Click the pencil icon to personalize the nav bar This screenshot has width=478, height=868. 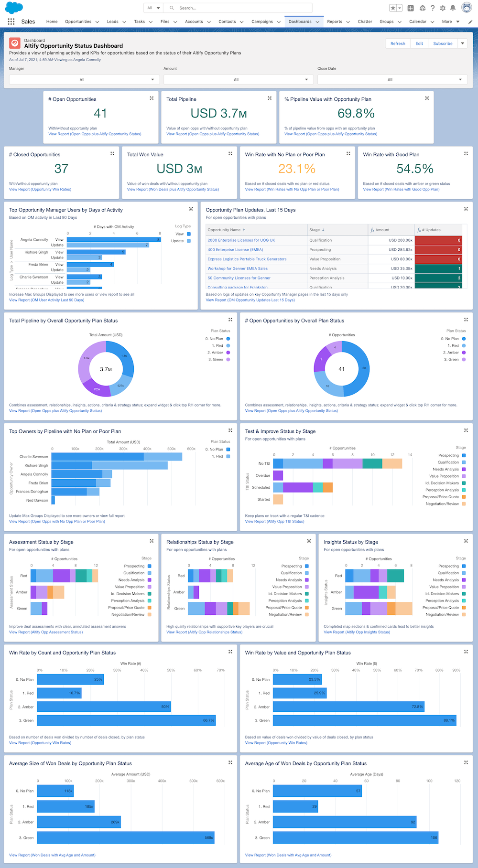pos(470,21)
